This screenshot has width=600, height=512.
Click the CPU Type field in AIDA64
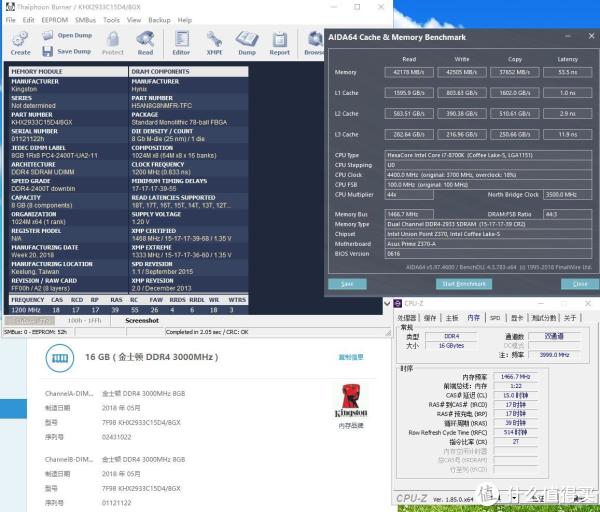pyautogui.click(x=488, y=155)
